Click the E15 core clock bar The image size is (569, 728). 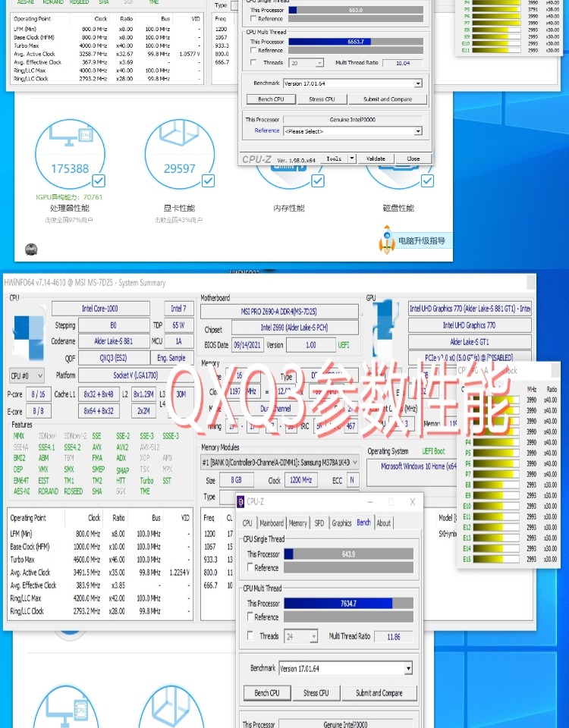coord(496,560)
